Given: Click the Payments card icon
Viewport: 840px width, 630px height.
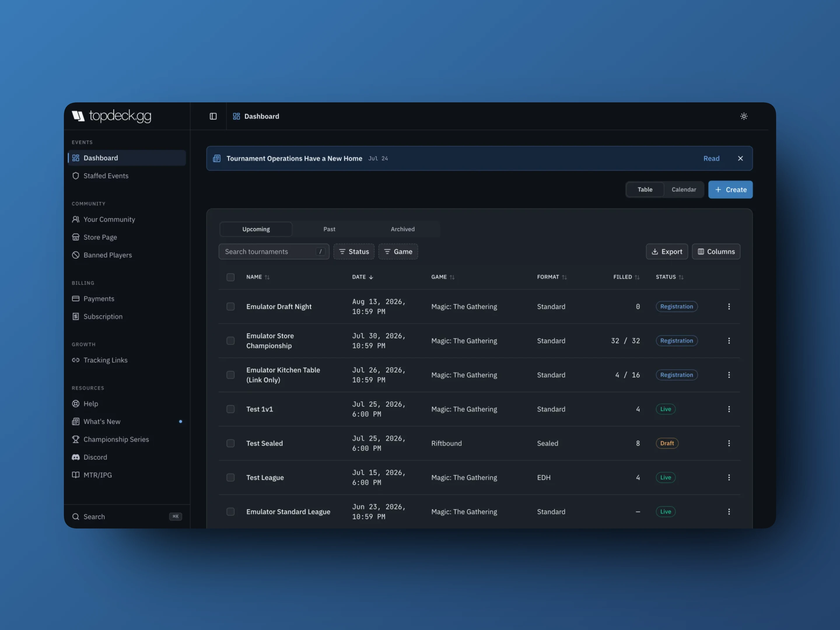Looking at the screenshot, I should [76, 299].
